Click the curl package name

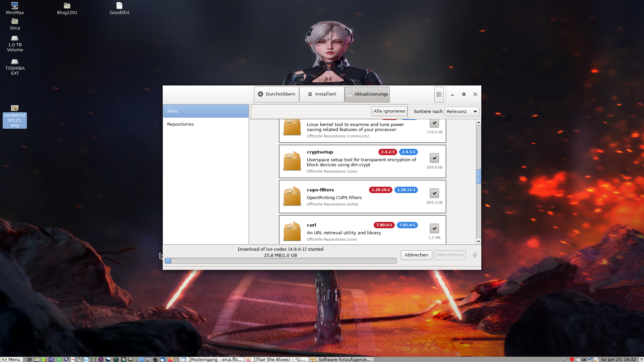[x=311, y=225]
